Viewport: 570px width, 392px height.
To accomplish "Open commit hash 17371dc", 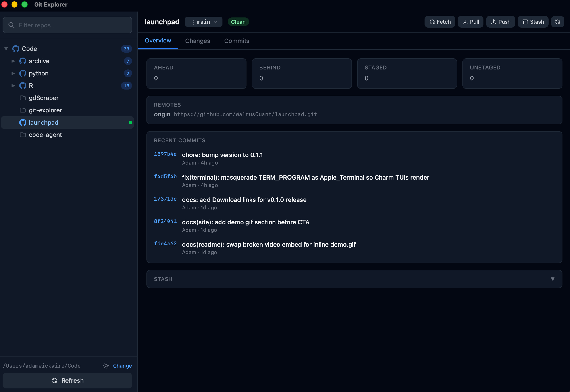I will (x=165, y=199).
